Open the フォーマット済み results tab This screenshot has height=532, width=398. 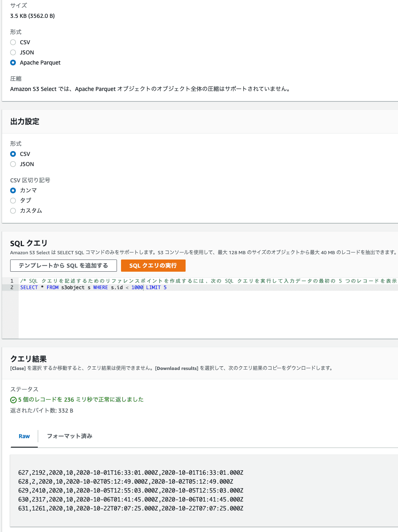coord(69,436)
